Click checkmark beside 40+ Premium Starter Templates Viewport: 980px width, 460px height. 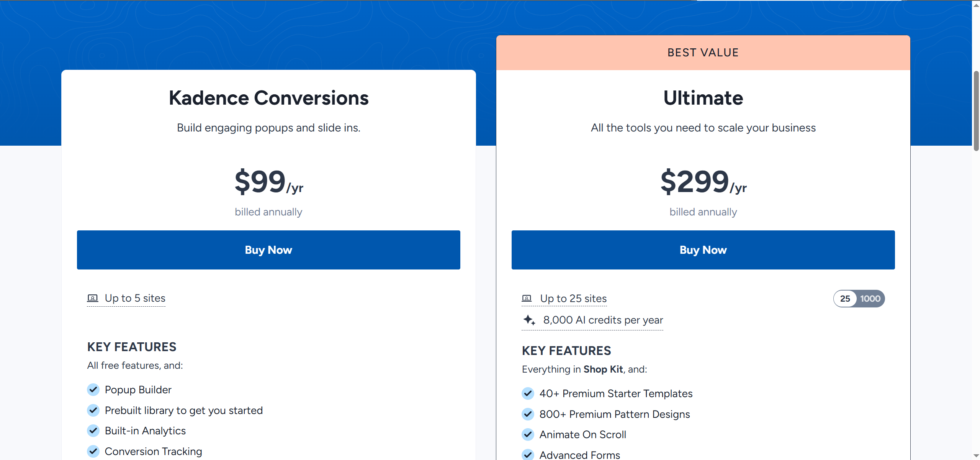click(x=528, y=393)
